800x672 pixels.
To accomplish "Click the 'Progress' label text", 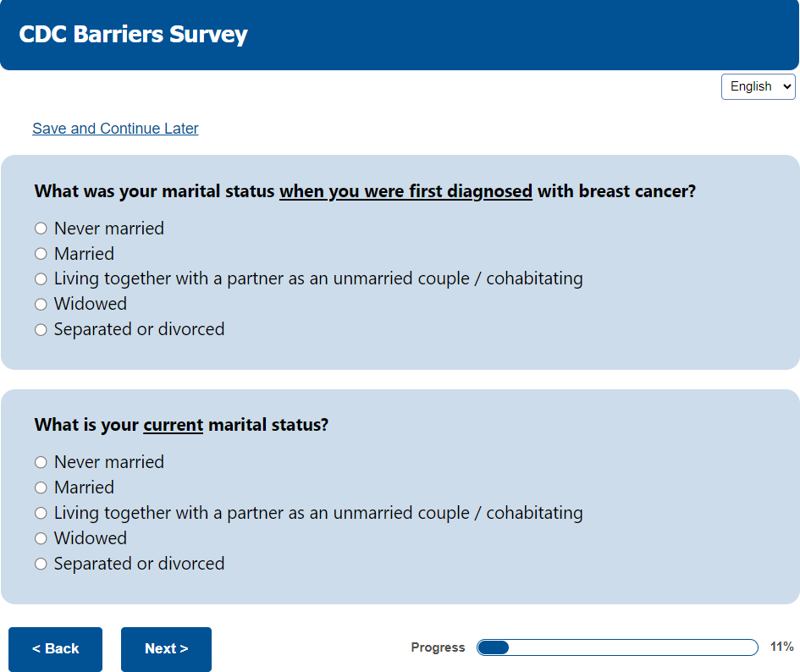I will tap(438, 647).
